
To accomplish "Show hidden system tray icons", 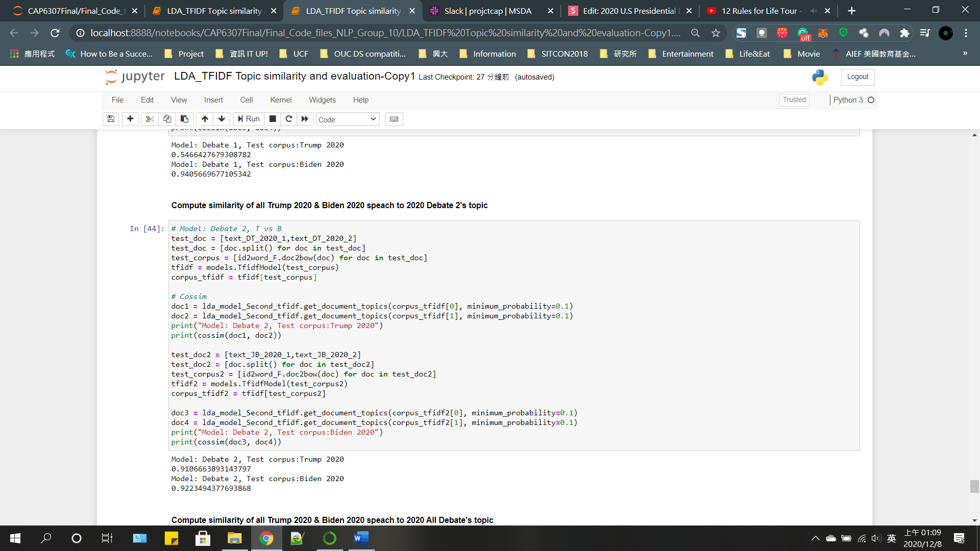I will [815, 538].
